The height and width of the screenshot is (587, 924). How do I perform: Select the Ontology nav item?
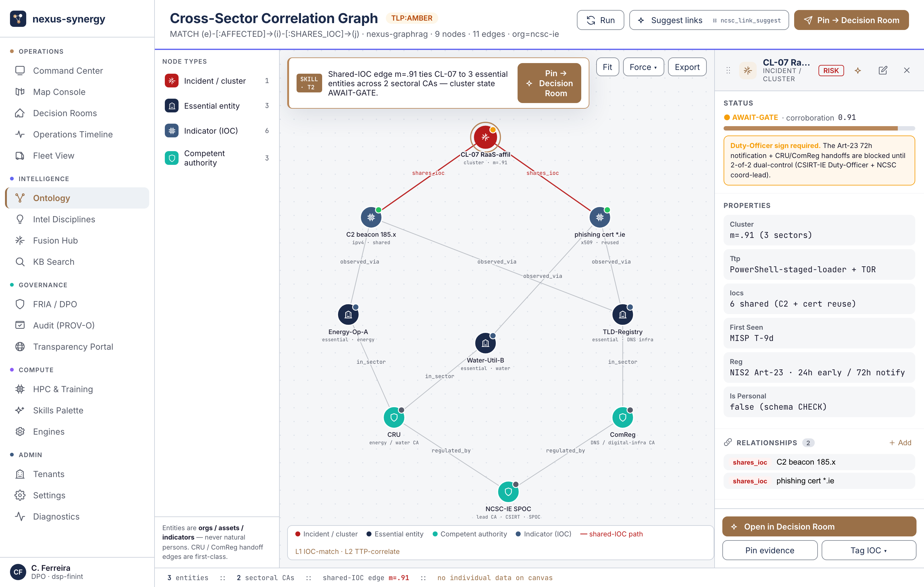[x=77, y=198]
